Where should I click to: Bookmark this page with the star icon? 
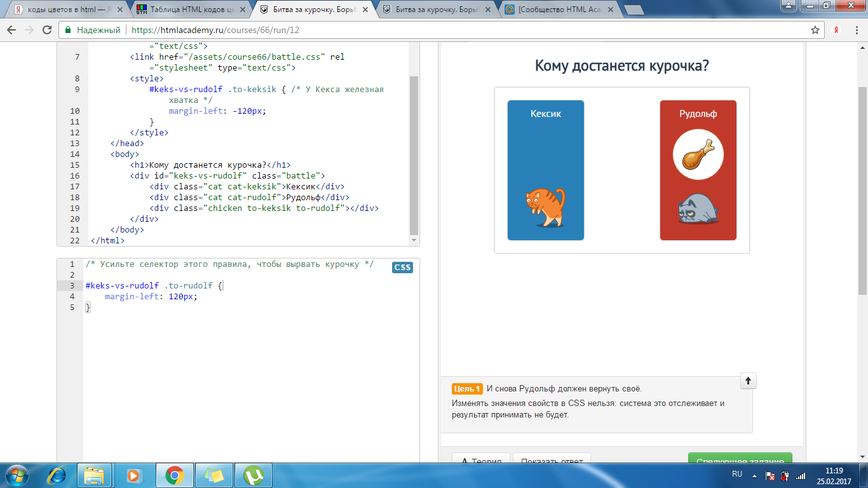click(x=815, y=30)
